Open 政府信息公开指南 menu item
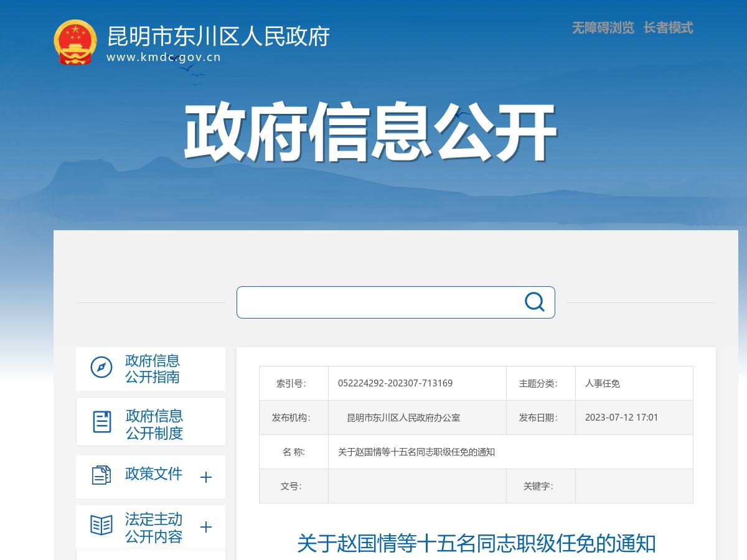This screenshot has width=747, height=560. click(151, 369)
